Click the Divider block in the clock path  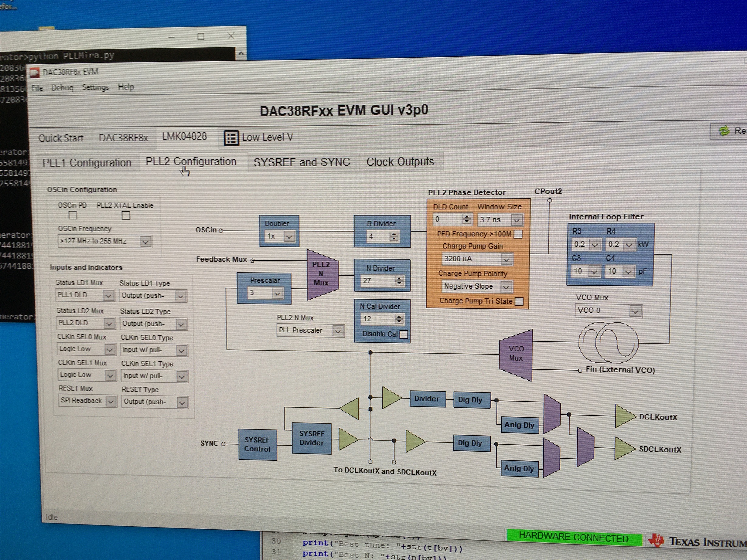427,399
